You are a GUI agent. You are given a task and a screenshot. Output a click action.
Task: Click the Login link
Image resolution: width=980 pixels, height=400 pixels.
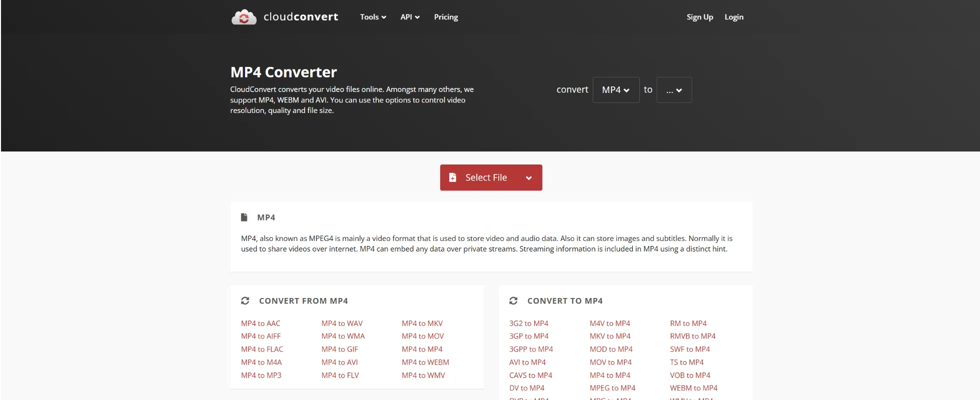(x=734, y=17)
